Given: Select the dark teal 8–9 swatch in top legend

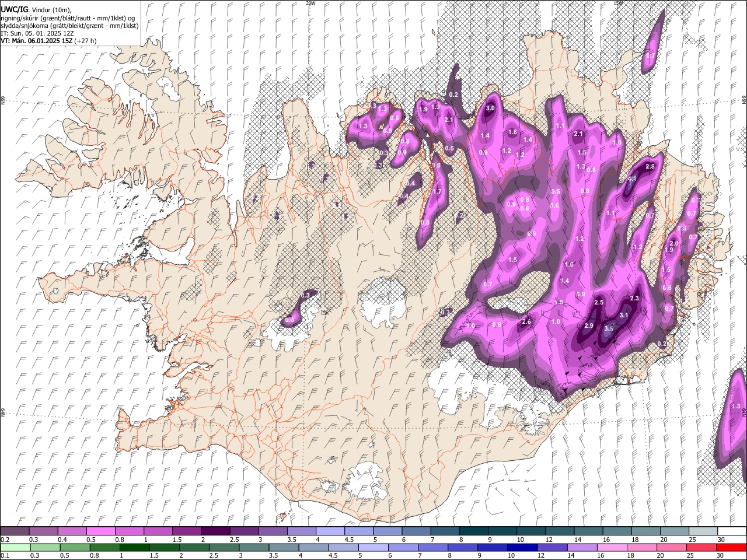Looking at the screenshot, I should click(473, 531).
